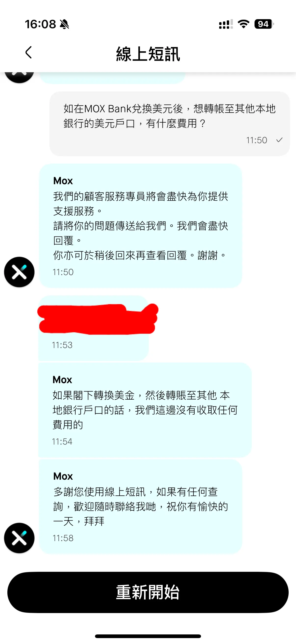
Task: Tap the cellular signal bars icon
Action: click(x=226, y=24)
